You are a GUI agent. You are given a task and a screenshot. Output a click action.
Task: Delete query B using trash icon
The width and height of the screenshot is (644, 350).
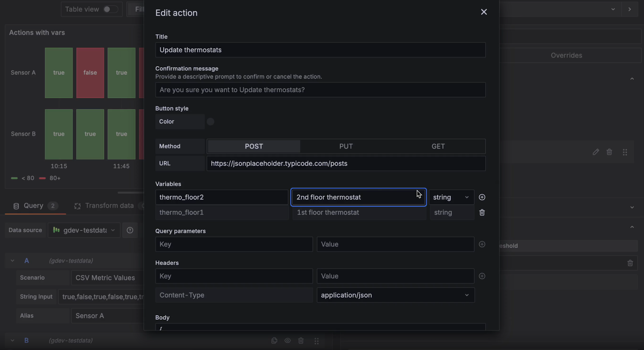(301, 341)
